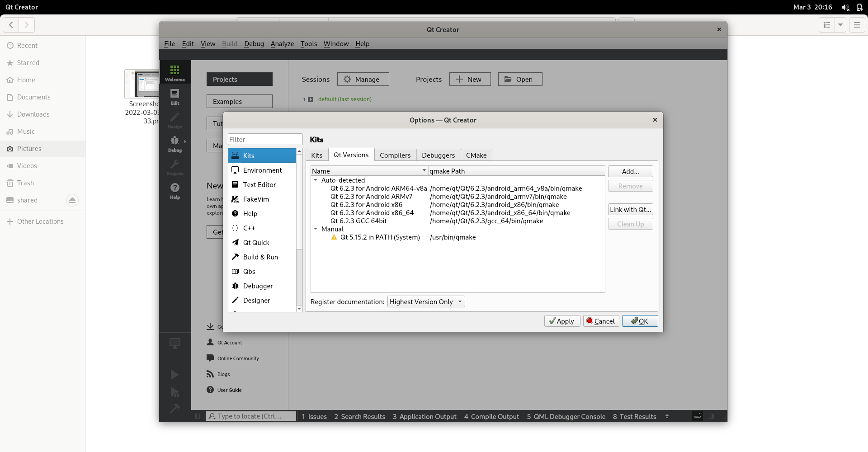Open Help mode in Qt Creator sidebar
Viewport: 868px width, 452px height.
pos(175,190)
